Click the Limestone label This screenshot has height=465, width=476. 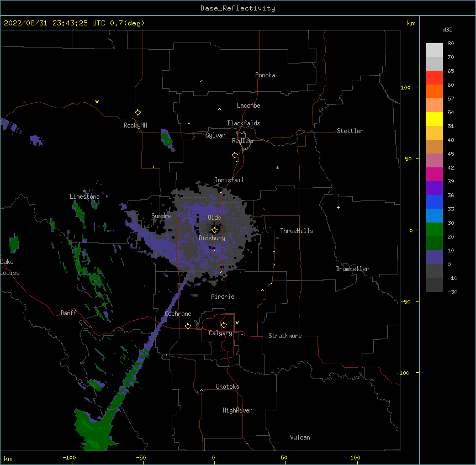click(x=84, y=197)
